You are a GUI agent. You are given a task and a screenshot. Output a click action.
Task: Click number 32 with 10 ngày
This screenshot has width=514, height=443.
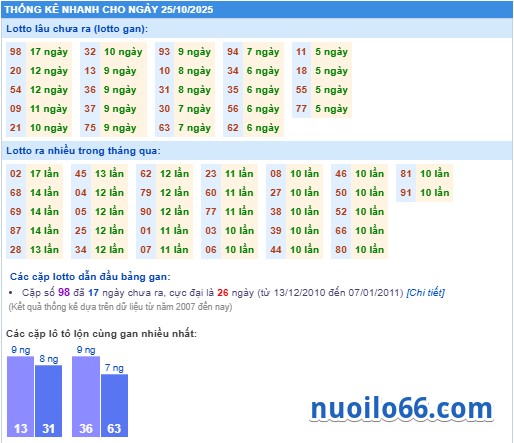[x=90, y=52]
